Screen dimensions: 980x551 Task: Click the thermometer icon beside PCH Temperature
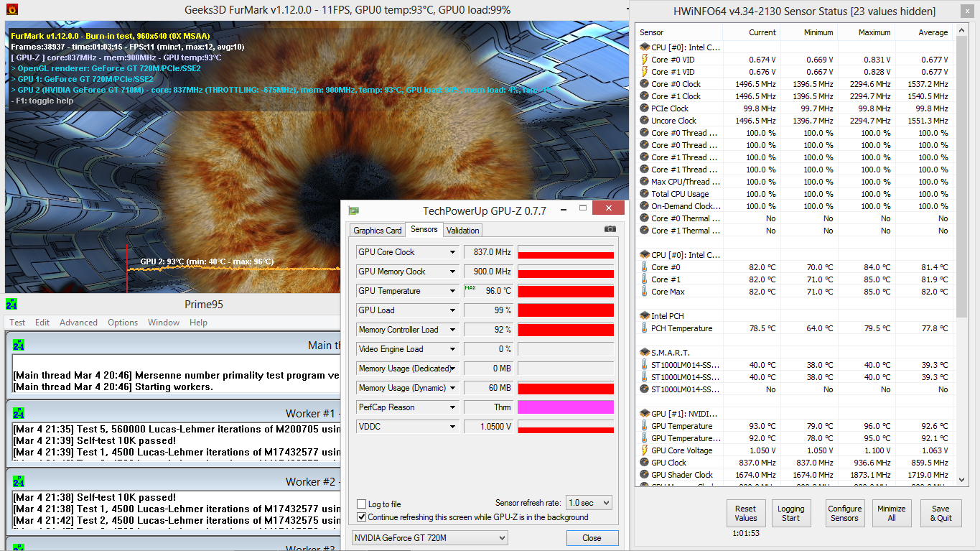(644, 328)
